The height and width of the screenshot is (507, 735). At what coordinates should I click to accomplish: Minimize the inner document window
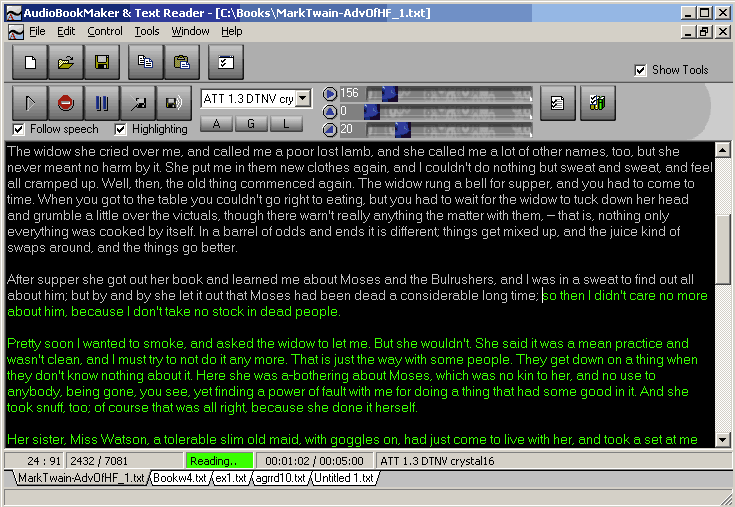click(688, 32)
